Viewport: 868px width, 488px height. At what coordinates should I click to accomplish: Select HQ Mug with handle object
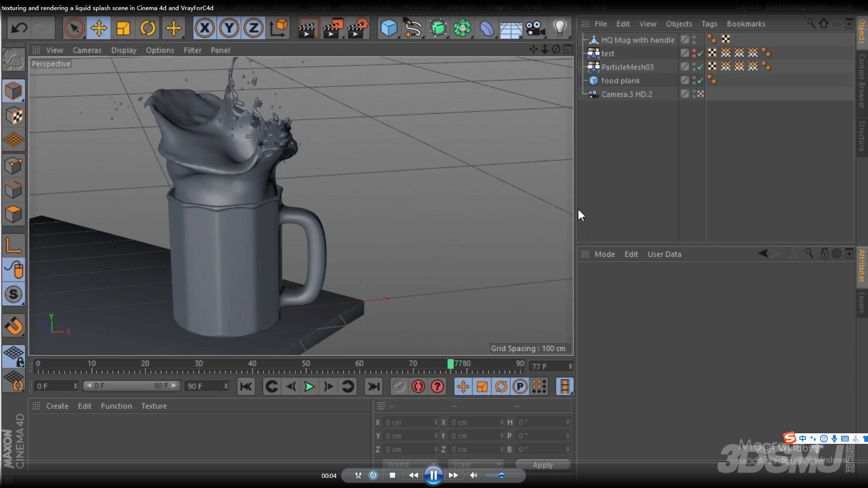[638, 40]
